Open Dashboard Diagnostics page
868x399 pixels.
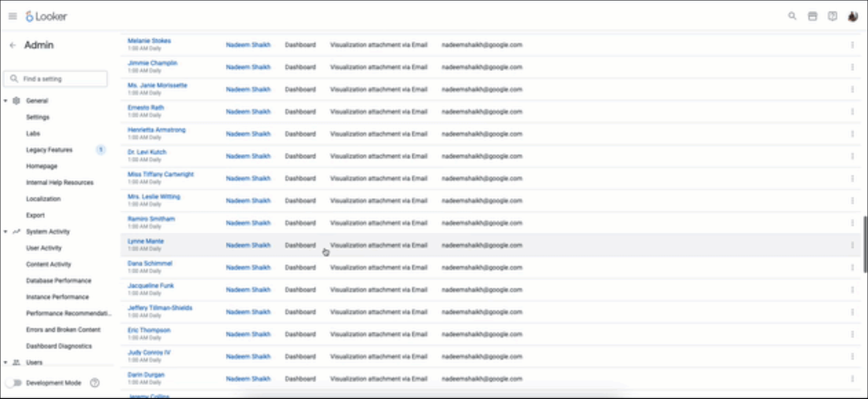[59, 346]
